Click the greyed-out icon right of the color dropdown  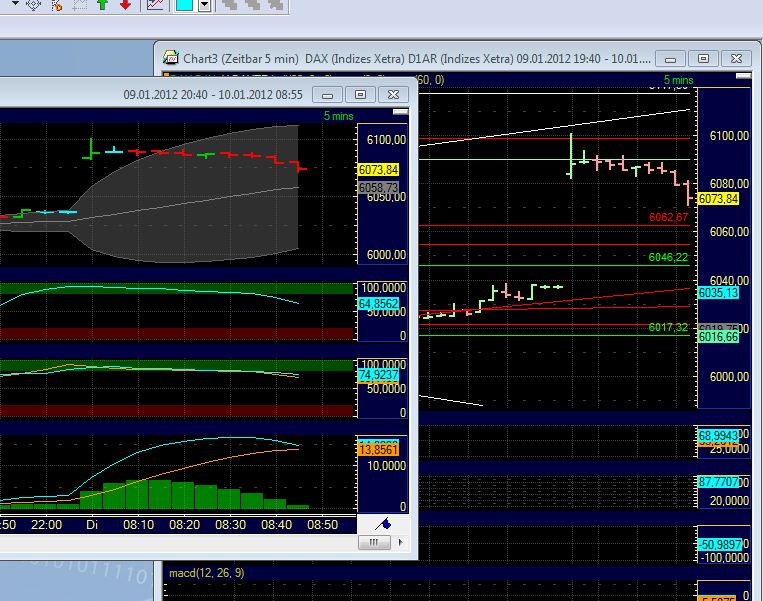coord(230,5)
